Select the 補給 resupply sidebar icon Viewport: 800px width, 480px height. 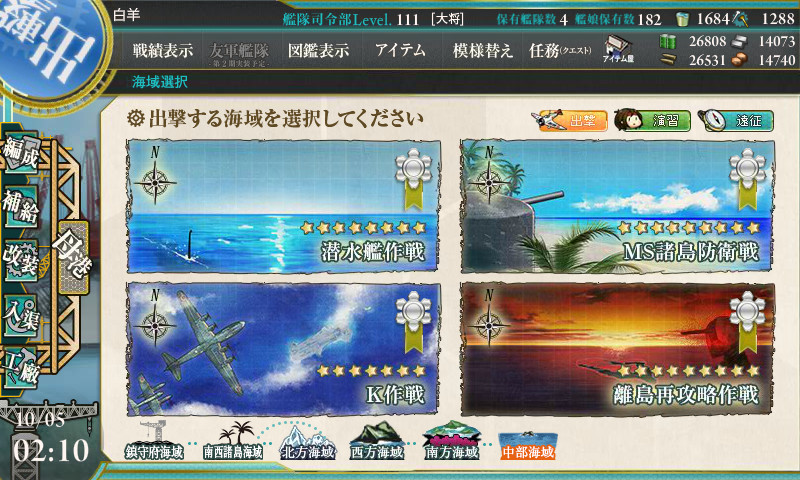21,206
